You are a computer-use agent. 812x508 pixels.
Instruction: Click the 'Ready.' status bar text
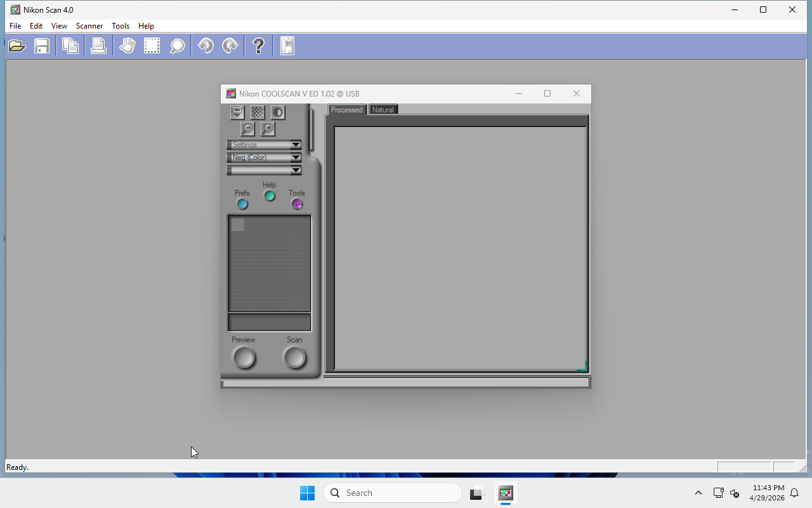pos(17,467)
